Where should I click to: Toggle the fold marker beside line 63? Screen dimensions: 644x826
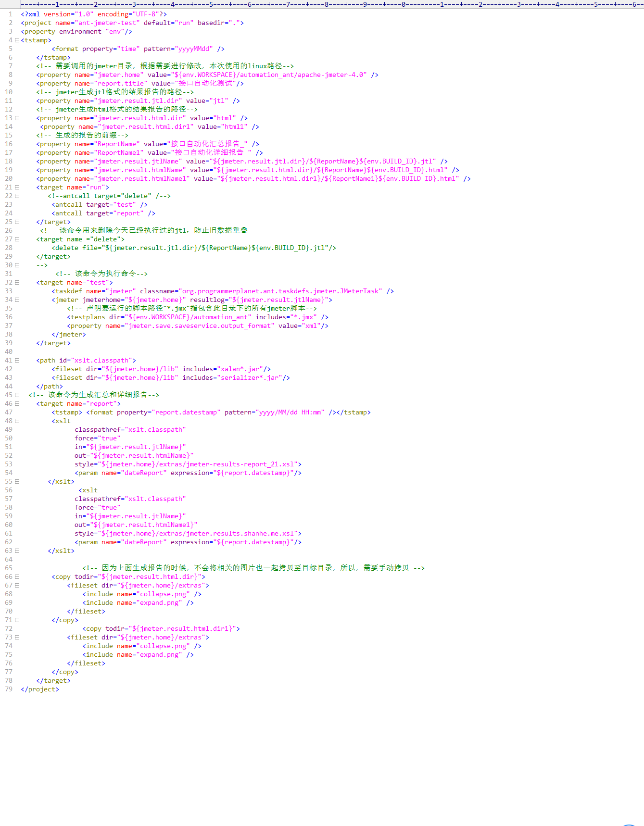17,551
